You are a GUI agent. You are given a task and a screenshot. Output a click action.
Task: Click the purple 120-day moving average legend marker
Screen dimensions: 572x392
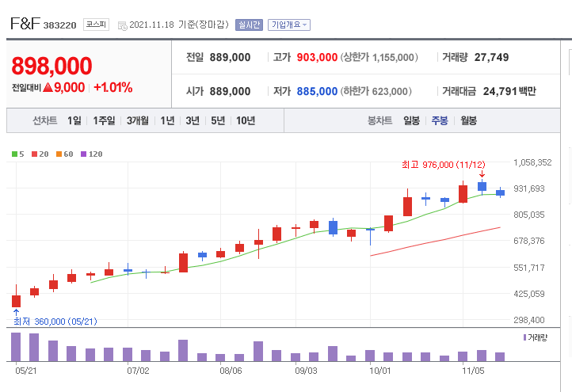[x=83, y=154]
